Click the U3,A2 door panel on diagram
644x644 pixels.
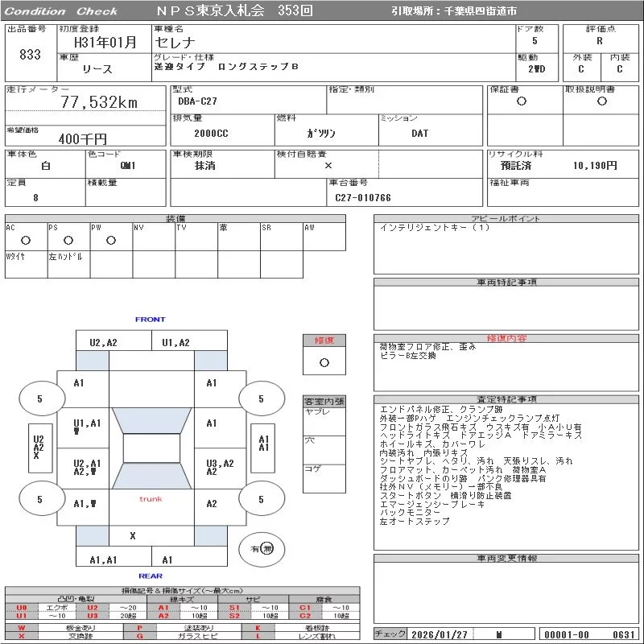coord(219,467)
